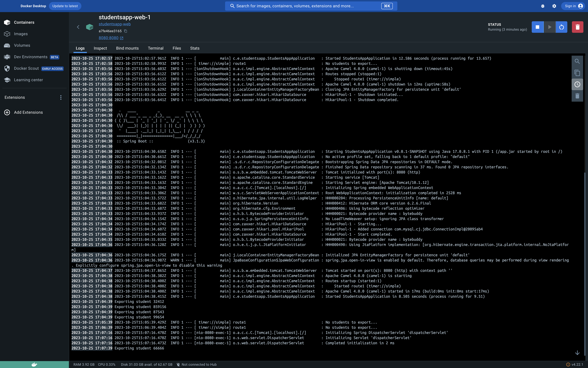
Task: Click the Spring Boot v3.1.3 line
Action: 161,141
